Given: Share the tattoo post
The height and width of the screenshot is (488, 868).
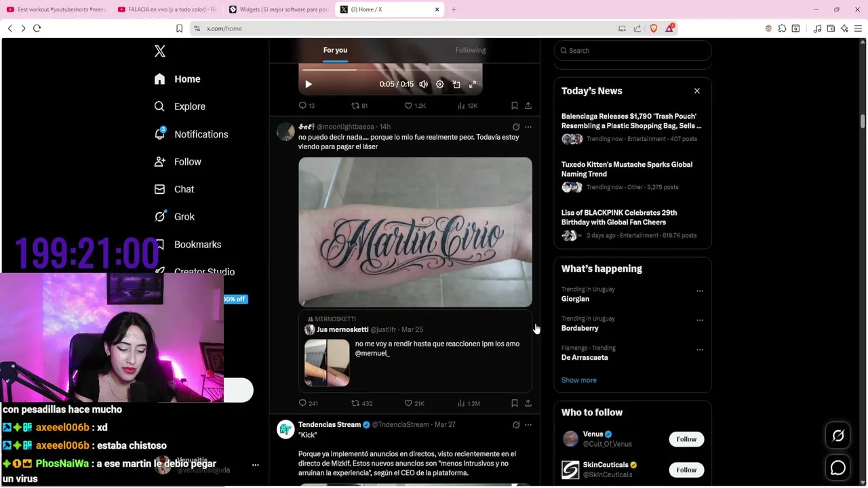Looking at the screenshot, I should coord(528,403).
